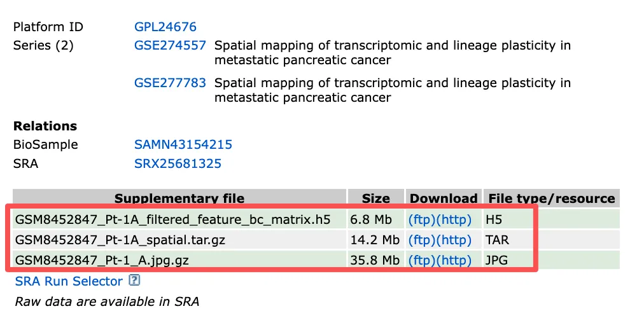Open the GPL24676 platform link

[165, 27]
